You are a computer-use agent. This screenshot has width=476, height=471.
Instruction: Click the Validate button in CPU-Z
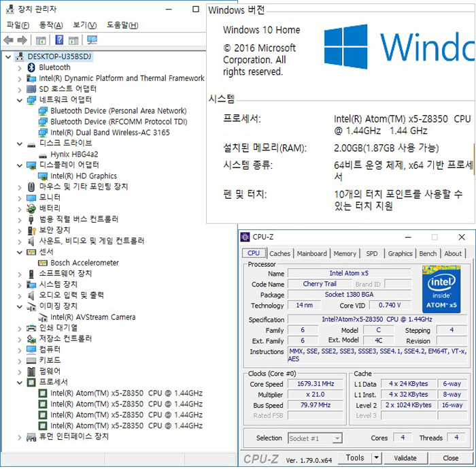click(x=405, y=458)
